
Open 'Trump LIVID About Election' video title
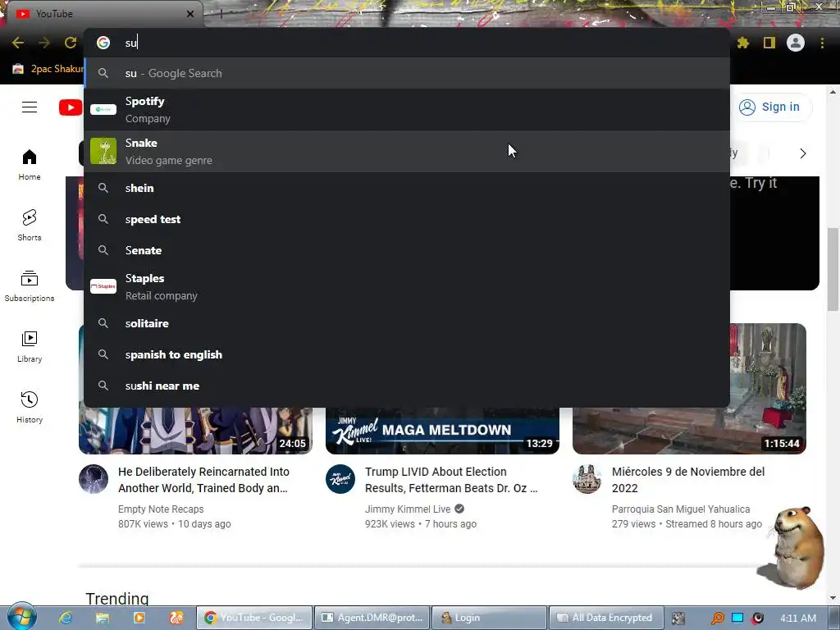tap(451, 480)
